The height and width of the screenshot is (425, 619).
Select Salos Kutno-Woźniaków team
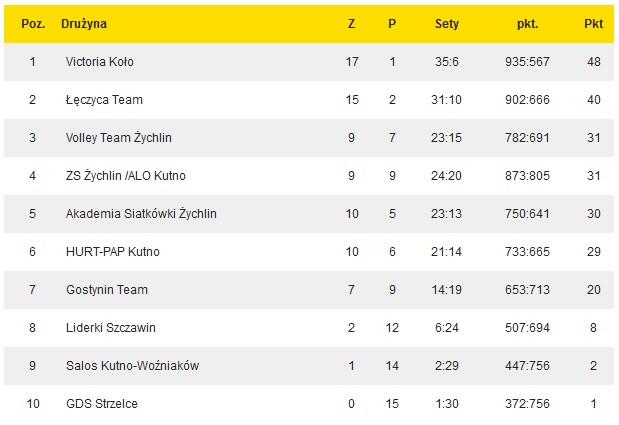[132, 366]
